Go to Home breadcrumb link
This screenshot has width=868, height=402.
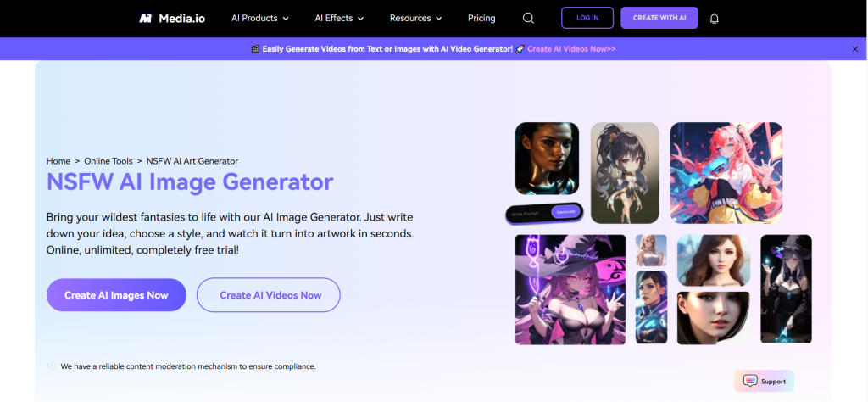click(x=58, y=161)
